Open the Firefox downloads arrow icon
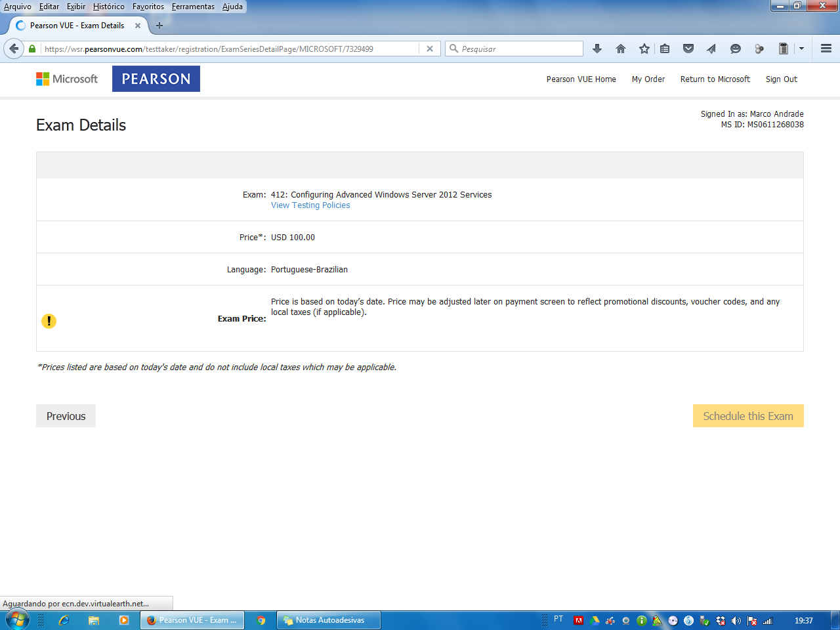The height and width of the screenshot is (630, 840). pyautogui.click(x=597, y=49)
